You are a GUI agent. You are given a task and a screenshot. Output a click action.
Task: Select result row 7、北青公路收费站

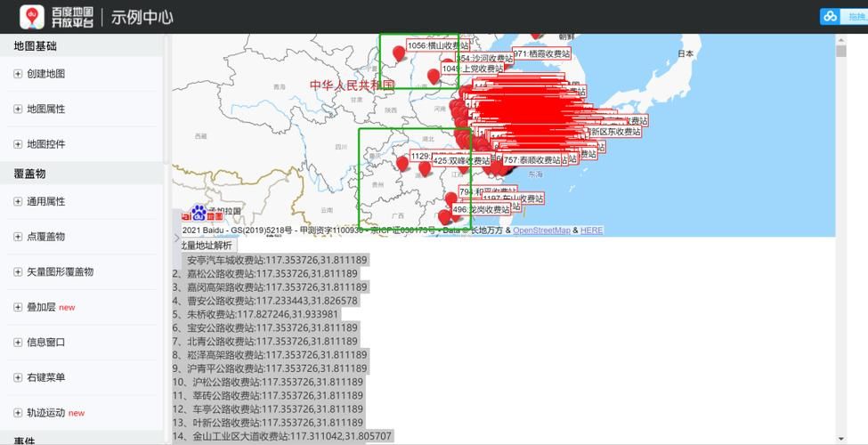[265, 342]
